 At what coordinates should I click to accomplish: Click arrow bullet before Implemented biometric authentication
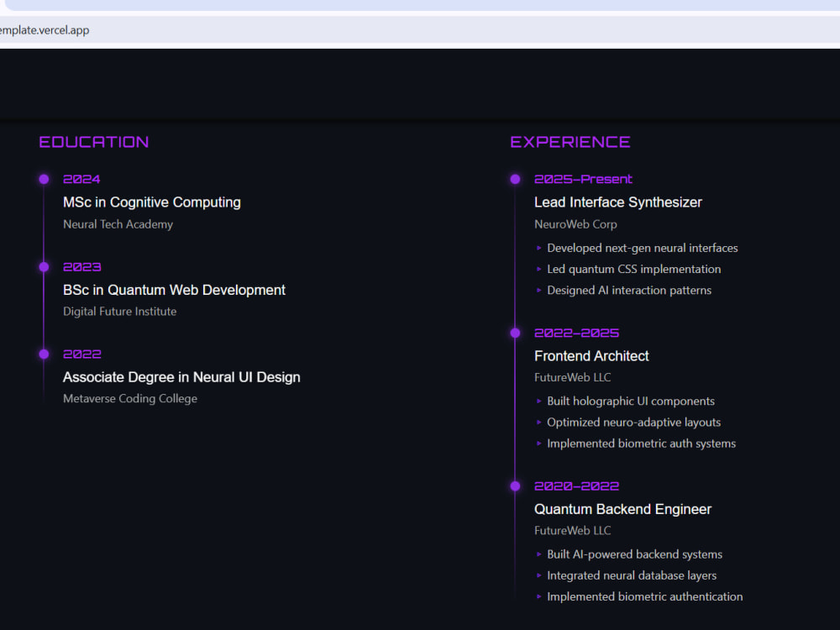coord(539,596)
